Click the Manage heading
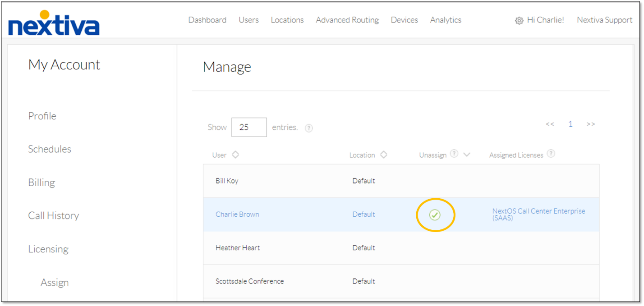The width and height of the screenshot is (644, 306). (x=227, y=67)
